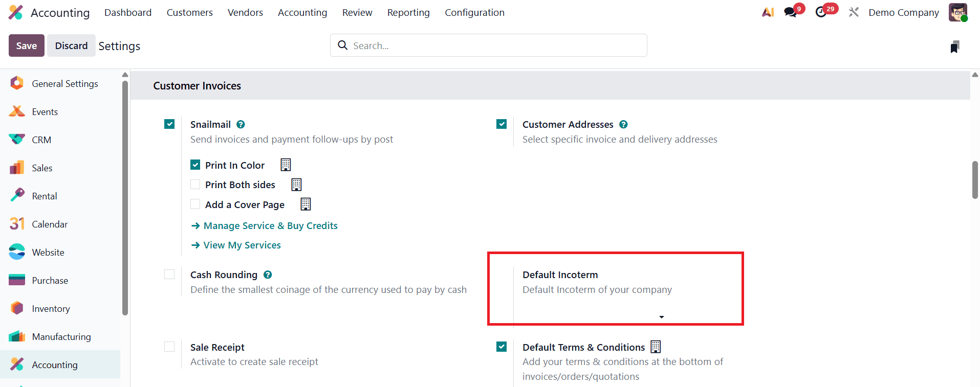
Task: Click the settings Search field
Action: click(491, 45)
